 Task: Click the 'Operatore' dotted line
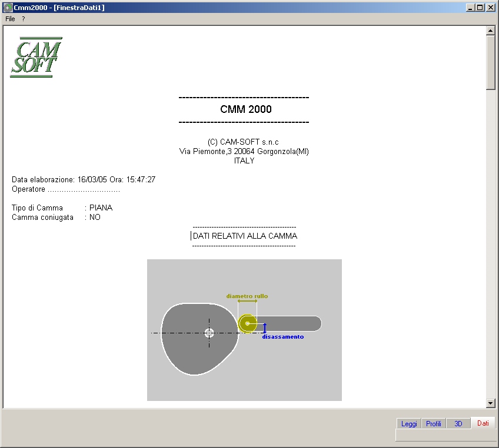coord(66,189)
